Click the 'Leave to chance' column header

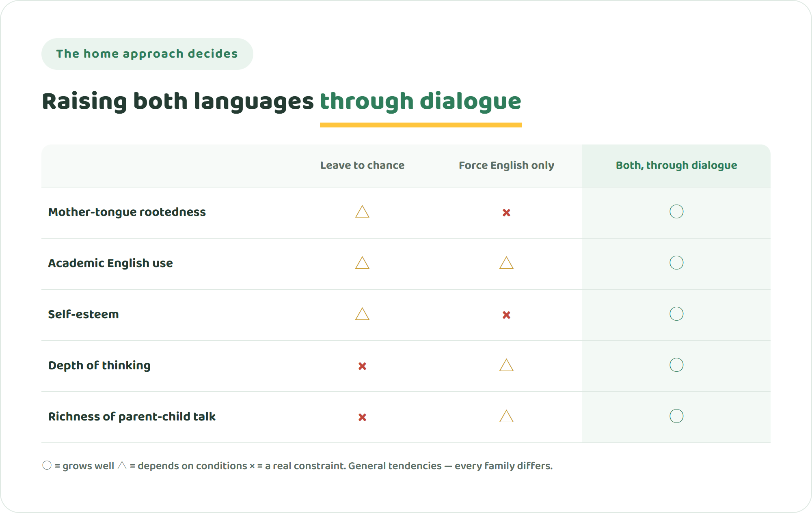(x=362, y=165)
